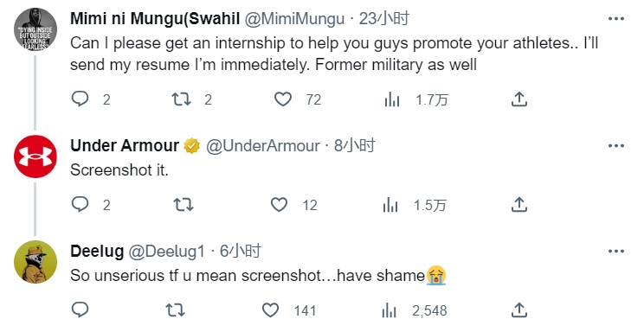Share Mimi ni Mungu's tweet
The image size is (644, 332).
519,99
